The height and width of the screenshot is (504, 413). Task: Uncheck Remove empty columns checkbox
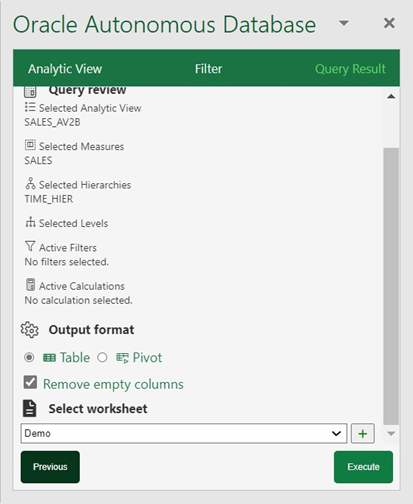click(30, 382)
